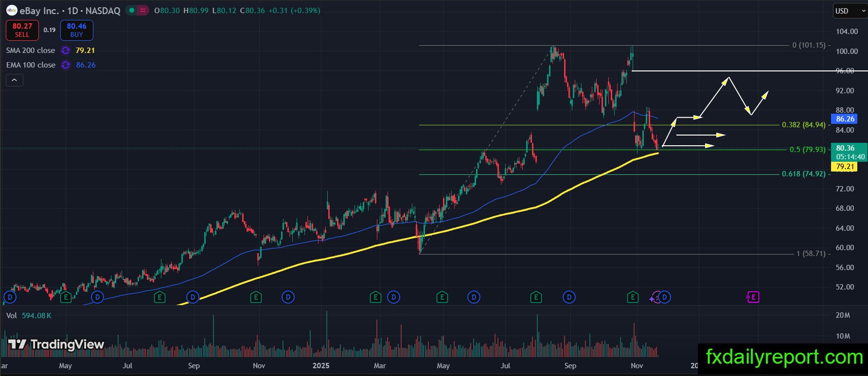Click the yellow 79.21 price axis label

point(845,167)
